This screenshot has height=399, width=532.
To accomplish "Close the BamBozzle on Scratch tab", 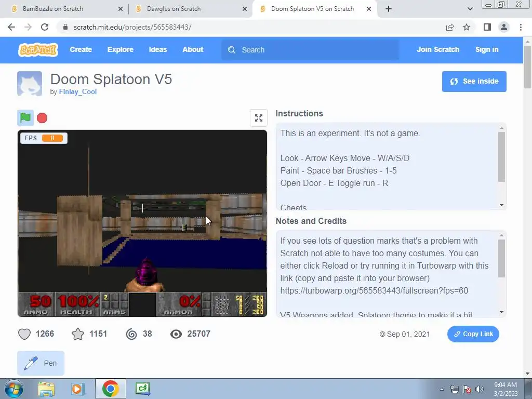I will [x=121, y=9].
